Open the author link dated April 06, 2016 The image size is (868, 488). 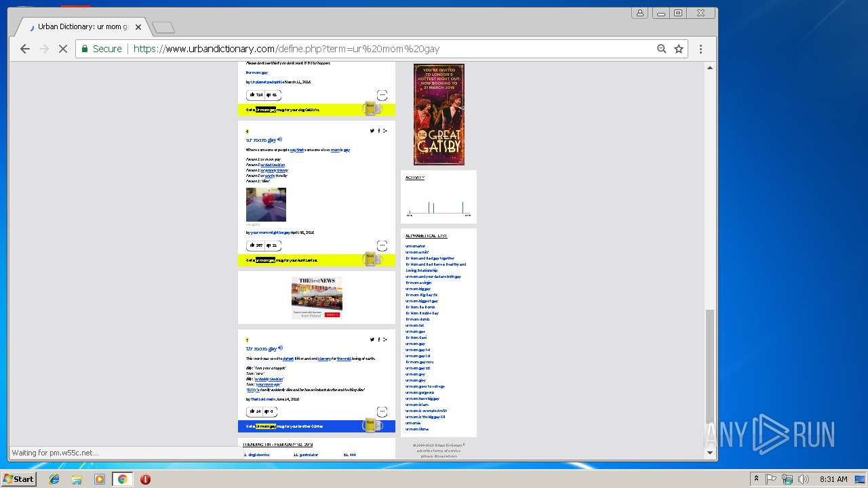[x=270, y=232]
